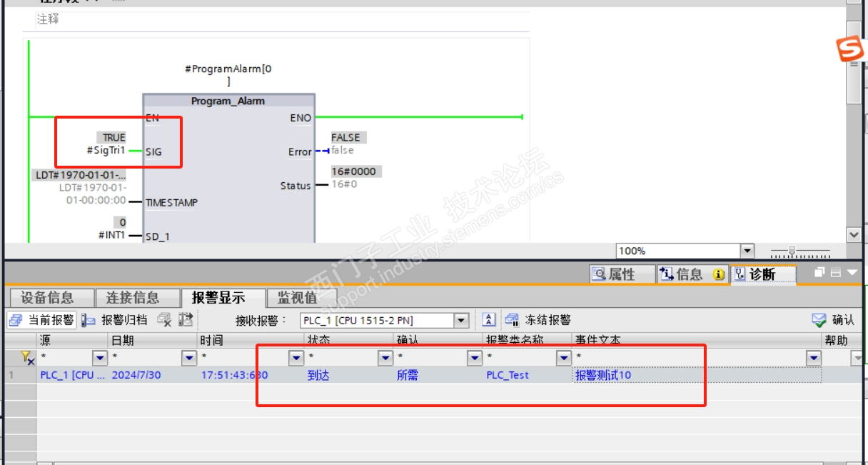Open the 确认 column filter dropdown
868x465 pixels.
(475, 357)
